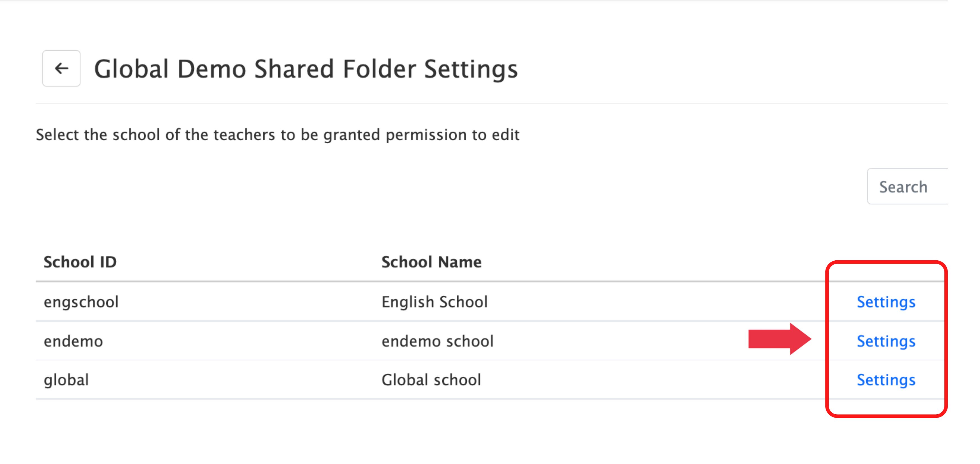Select the engschool School ID cell
The image size is (980, 464).
pyautogui.click(x=81, y=302)
